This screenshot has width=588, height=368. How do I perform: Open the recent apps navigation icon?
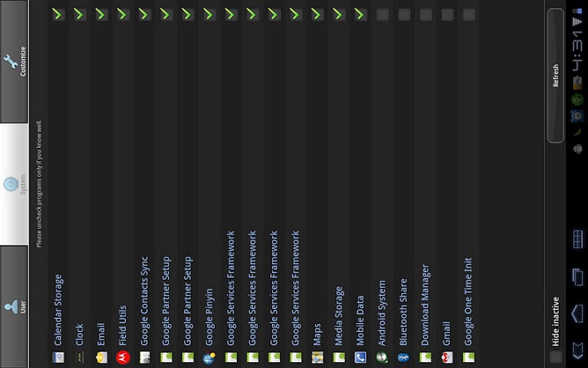(x=577, y=276)
